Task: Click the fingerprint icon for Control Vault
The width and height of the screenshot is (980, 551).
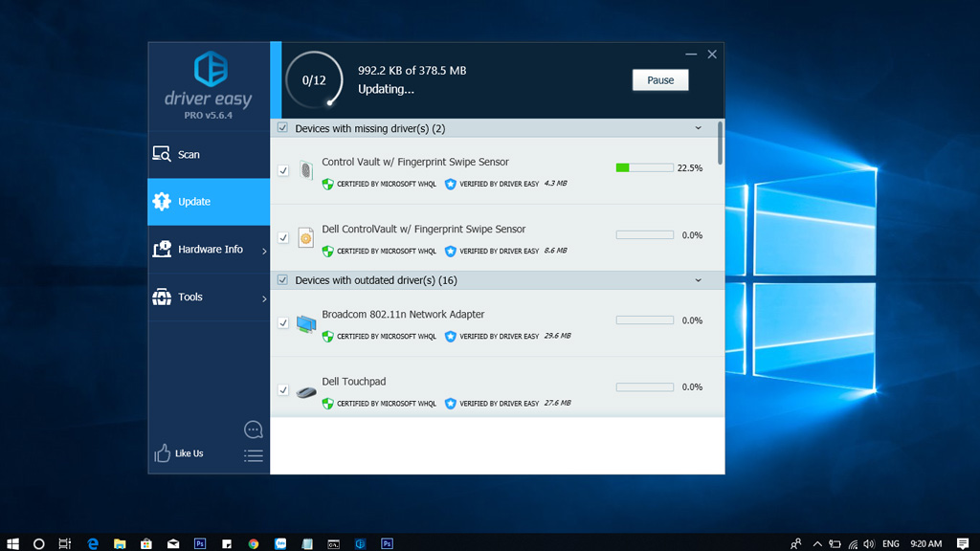Action: click(305, 170)
